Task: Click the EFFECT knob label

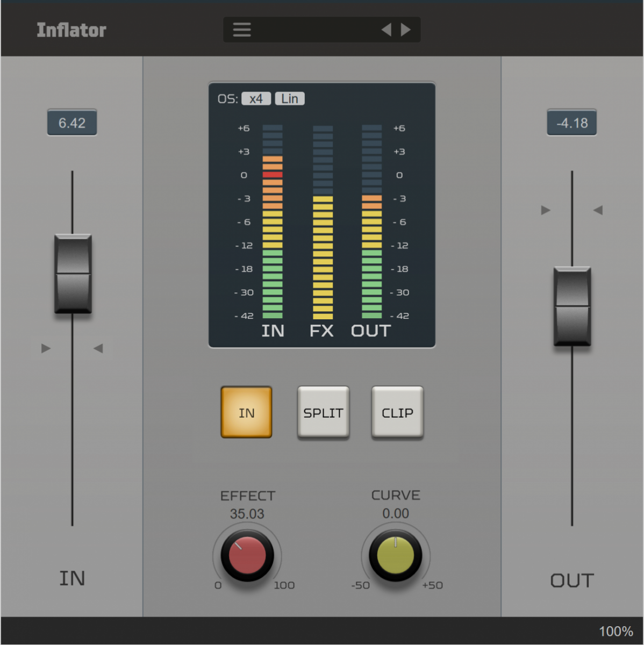Action: [248, 496]
